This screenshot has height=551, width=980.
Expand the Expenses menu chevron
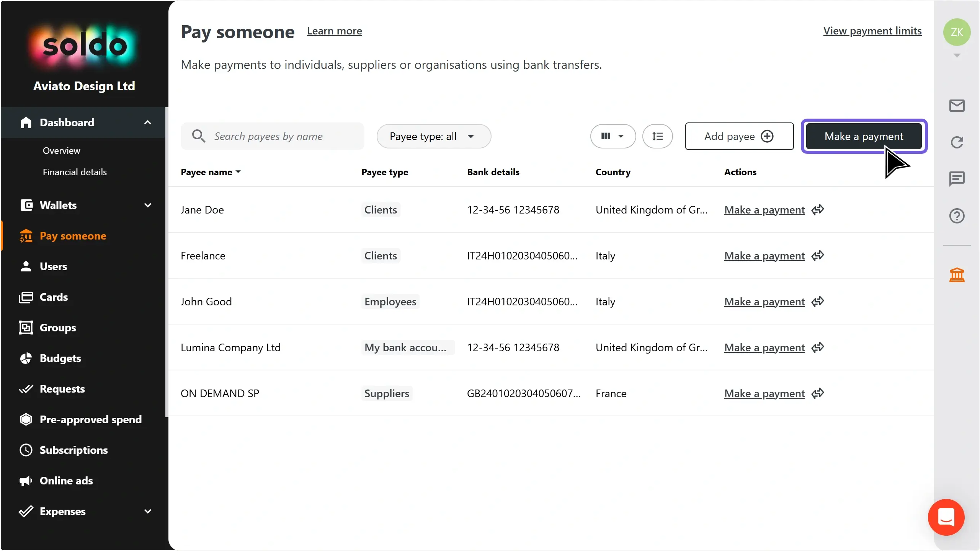[x=148, y=511]
